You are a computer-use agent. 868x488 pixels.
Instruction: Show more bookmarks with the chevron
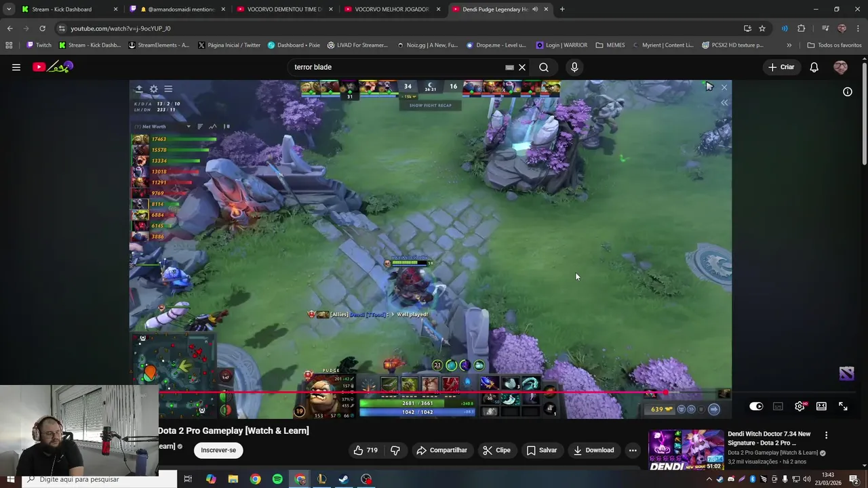point(789,45)
